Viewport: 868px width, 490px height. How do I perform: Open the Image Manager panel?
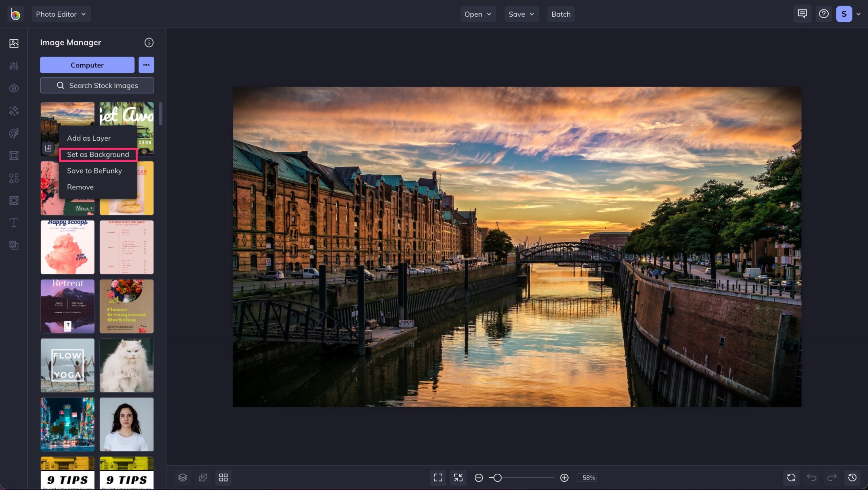click(14, 43)
